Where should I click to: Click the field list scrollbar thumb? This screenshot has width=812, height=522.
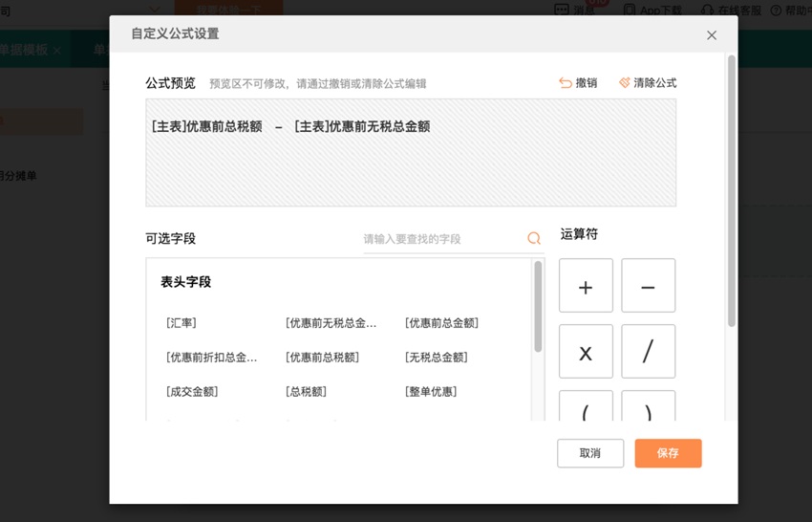[x=538, y=307]
